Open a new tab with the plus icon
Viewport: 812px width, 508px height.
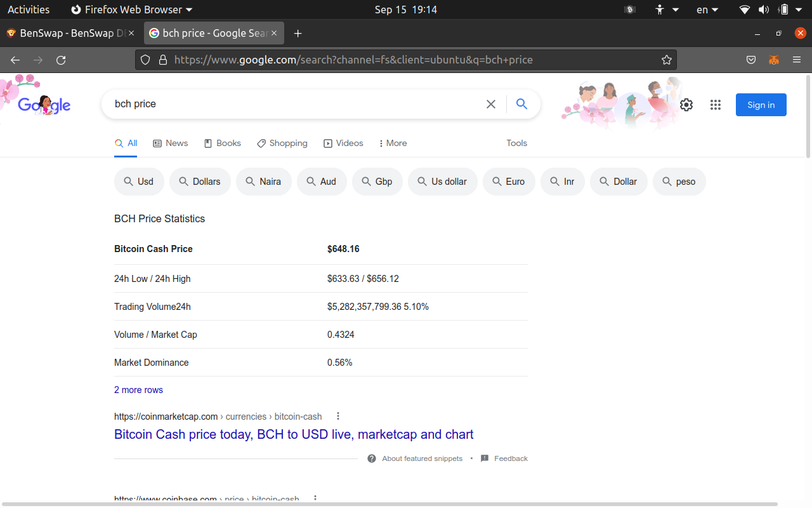pyautogui.click(x=298, y=33)
